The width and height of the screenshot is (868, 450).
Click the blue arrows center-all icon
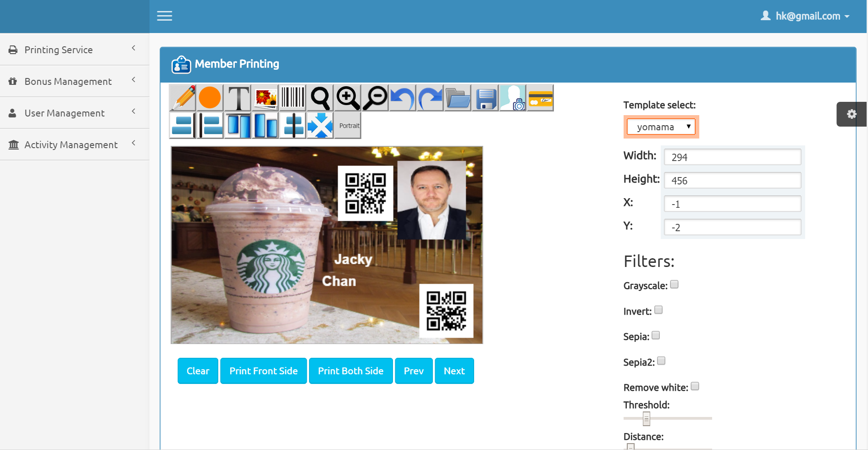pyautogui.click(x=320, y=125)
